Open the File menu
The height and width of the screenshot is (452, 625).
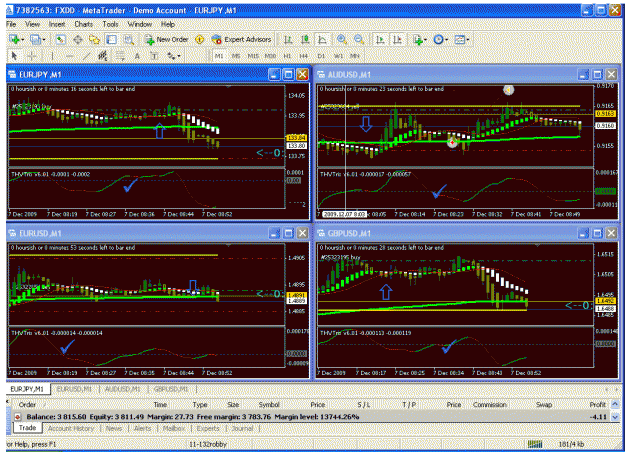point(11,24)
